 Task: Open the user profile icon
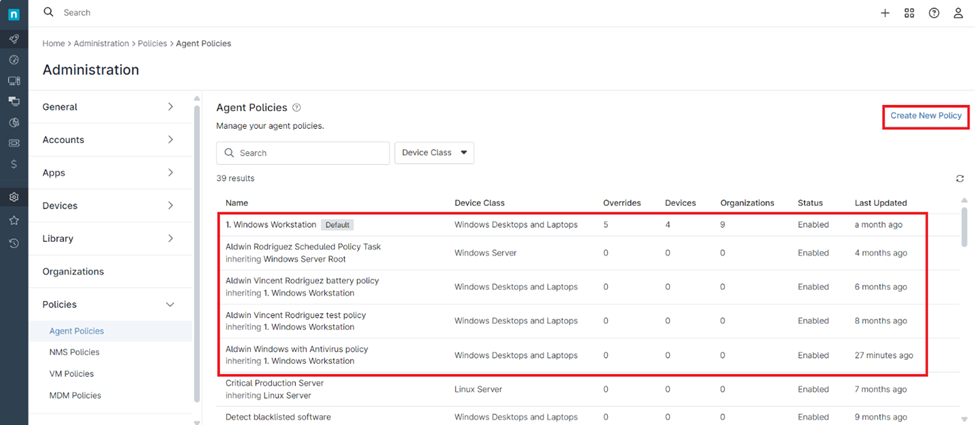click(x=958, y=13)
